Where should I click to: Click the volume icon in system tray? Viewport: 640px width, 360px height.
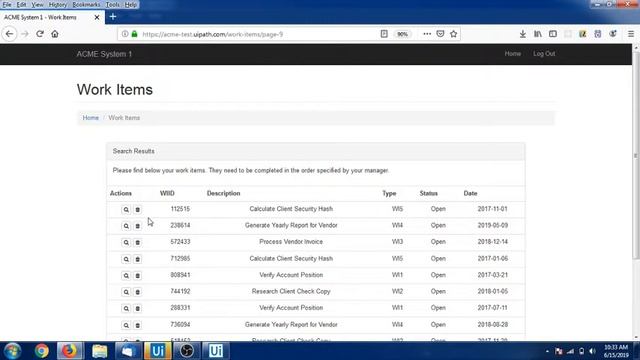point(592,351)
